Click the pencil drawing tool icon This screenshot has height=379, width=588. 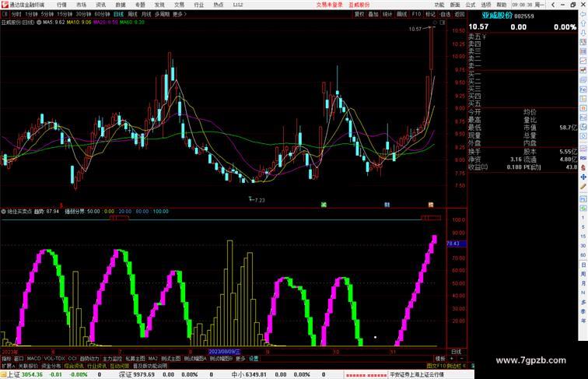point(583,187)
